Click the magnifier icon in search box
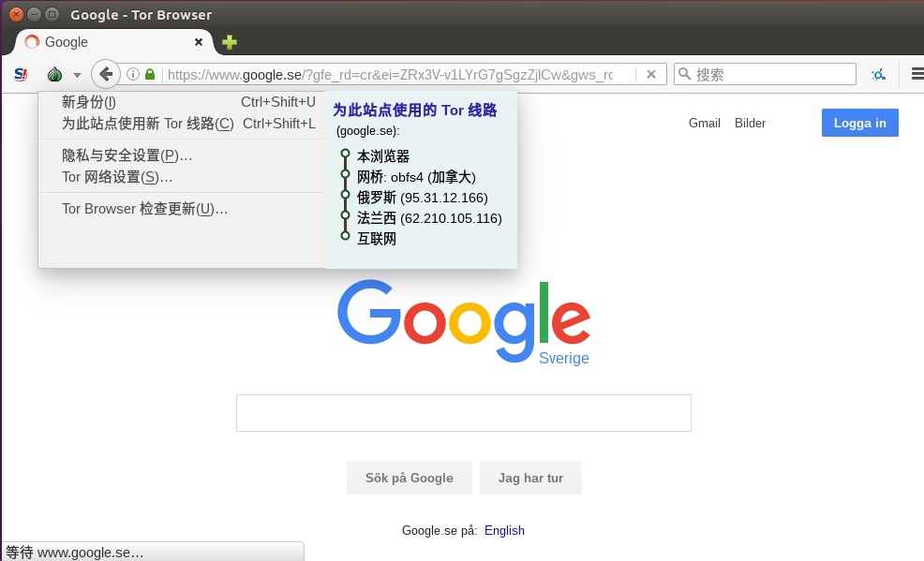Screen dimensions: 924x561 (x=684, y=74)
